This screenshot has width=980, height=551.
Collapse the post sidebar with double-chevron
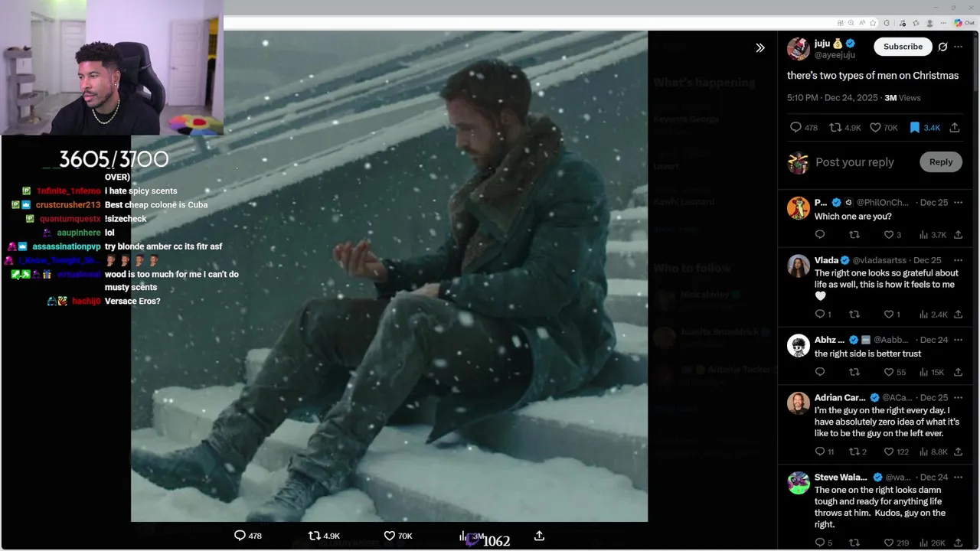click(759, 47)
